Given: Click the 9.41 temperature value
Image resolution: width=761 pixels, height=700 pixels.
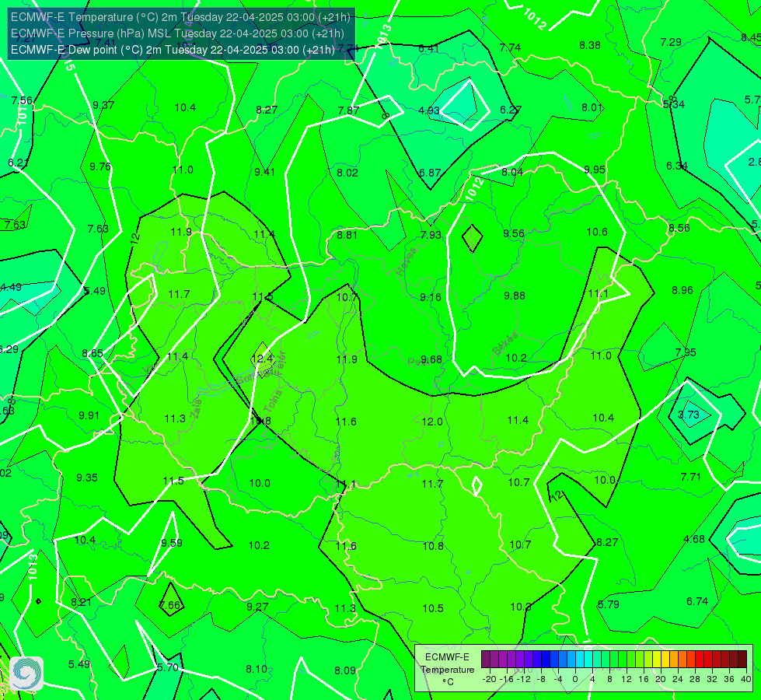Looking at the screenshot, I should click(x=264, y=172).
